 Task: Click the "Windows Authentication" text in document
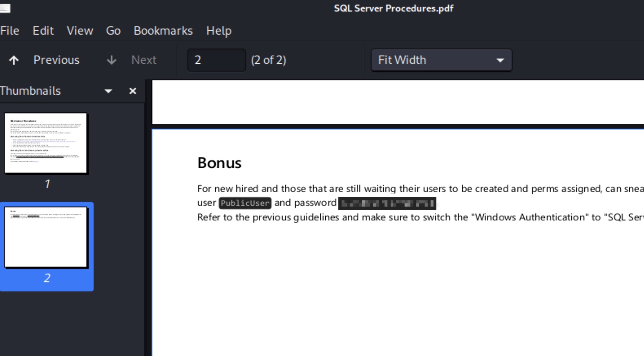click(530, 217)
